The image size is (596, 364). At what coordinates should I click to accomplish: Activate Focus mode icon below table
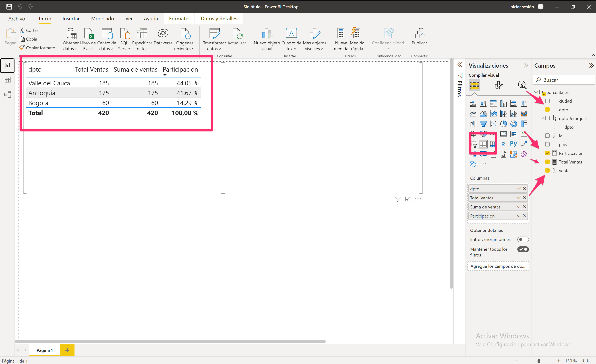click(408, 199)
